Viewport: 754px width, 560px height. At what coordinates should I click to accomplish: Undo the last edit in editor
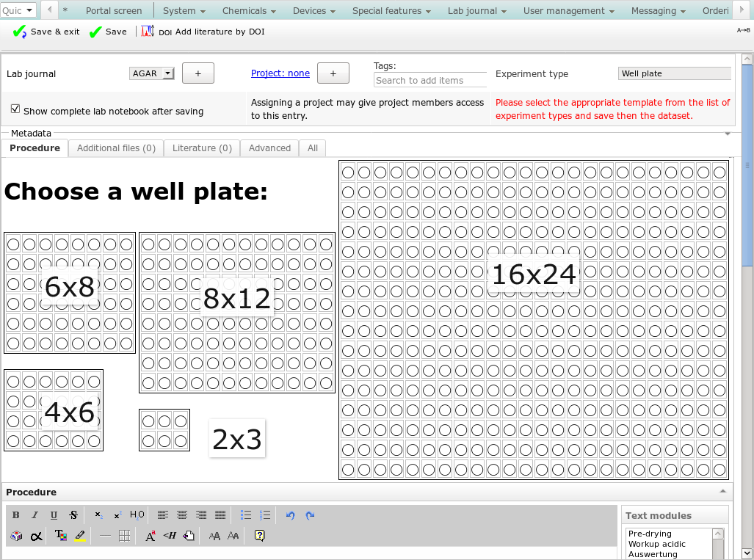(290, 515)
